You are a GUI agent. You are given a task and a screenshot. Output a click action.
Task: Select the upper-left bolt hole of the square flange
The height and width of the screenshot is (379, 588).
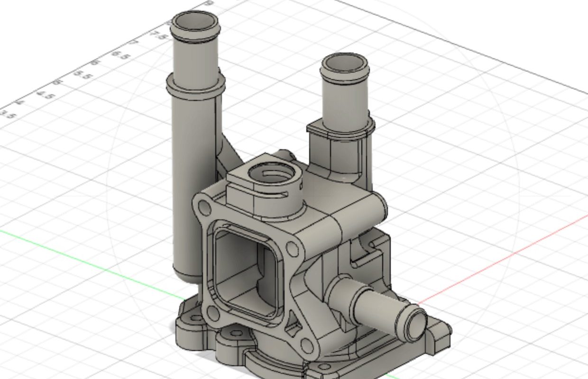pos(205,207)
